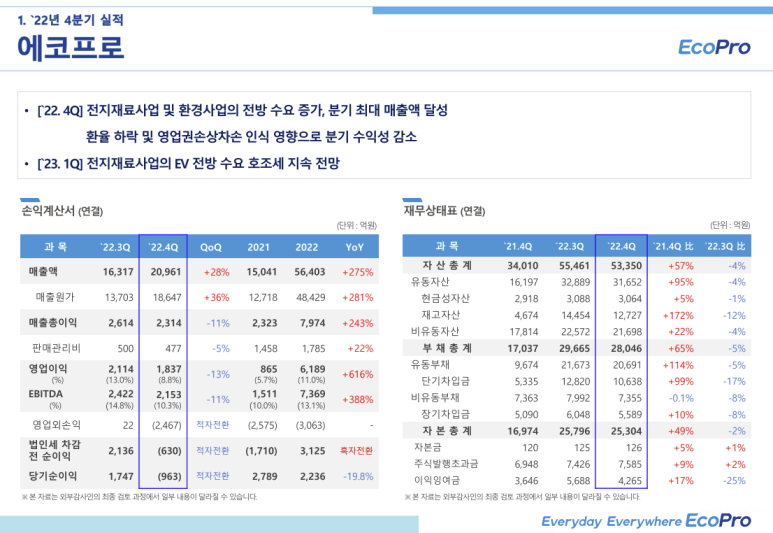Click the '유동자산' row label
The width and height of the screenshot is (773, 533).
point(430,282)
